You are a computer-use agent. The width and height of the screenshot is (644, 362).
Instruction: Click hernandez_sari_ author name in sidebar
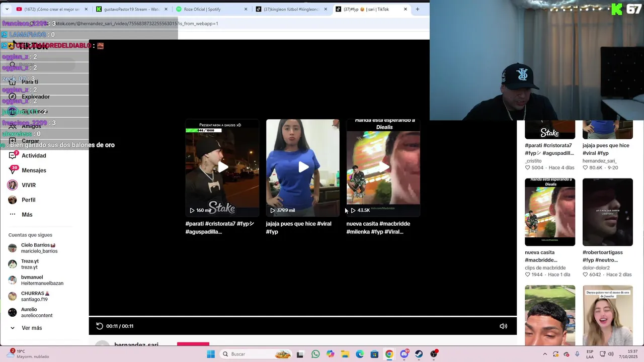[600, 161]
